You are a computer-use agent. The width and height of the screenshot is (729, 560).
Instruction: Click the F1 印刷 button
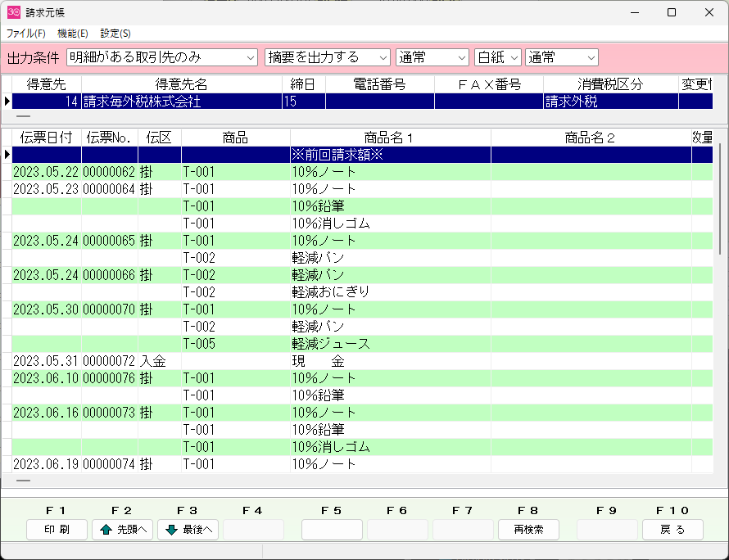pyautogui.click(x=57, y=530)
